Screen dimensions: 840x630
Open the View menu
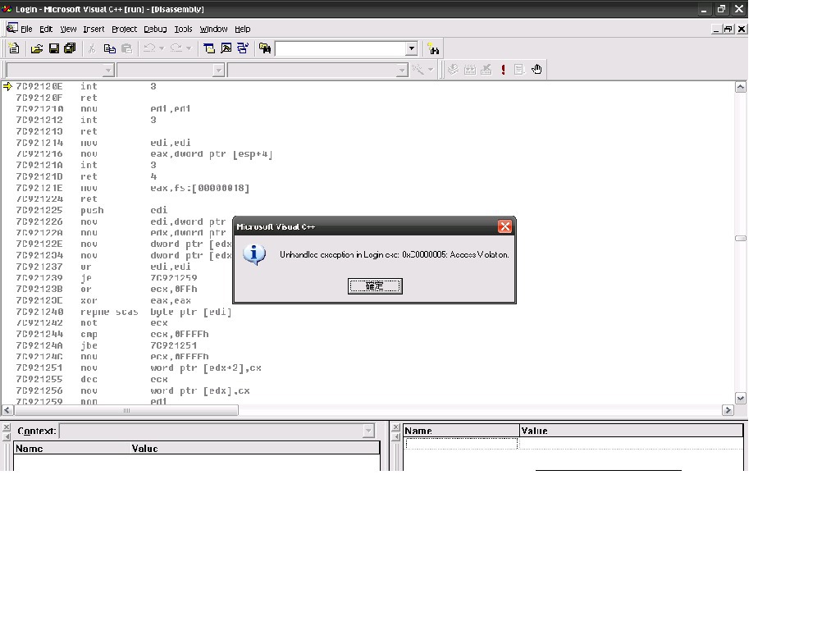pos(68,29)
